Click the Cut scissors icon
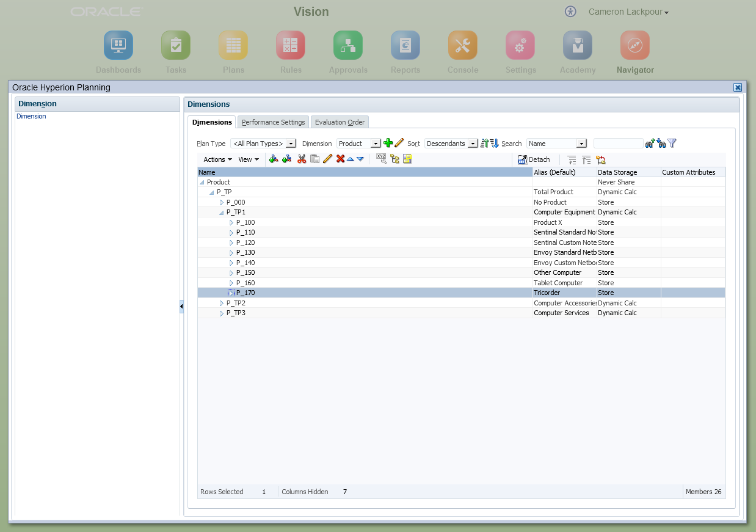 pos(302,159)
